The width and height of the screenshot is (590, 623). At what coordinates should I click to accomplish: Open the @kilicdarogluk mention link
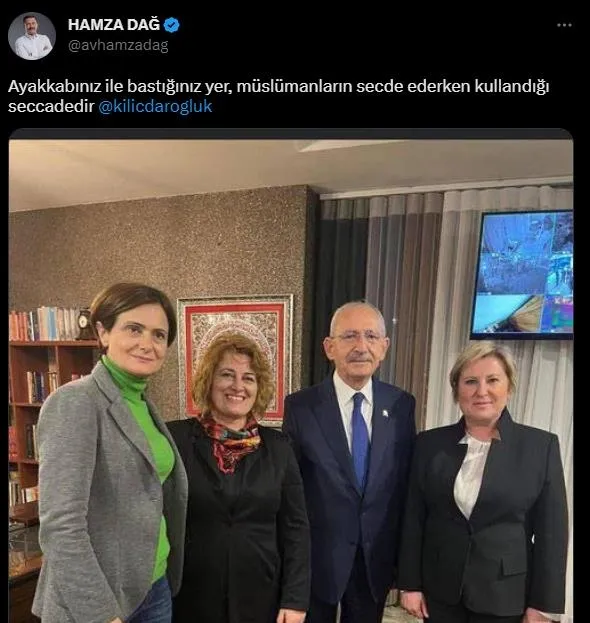click(x=155, y=106)
